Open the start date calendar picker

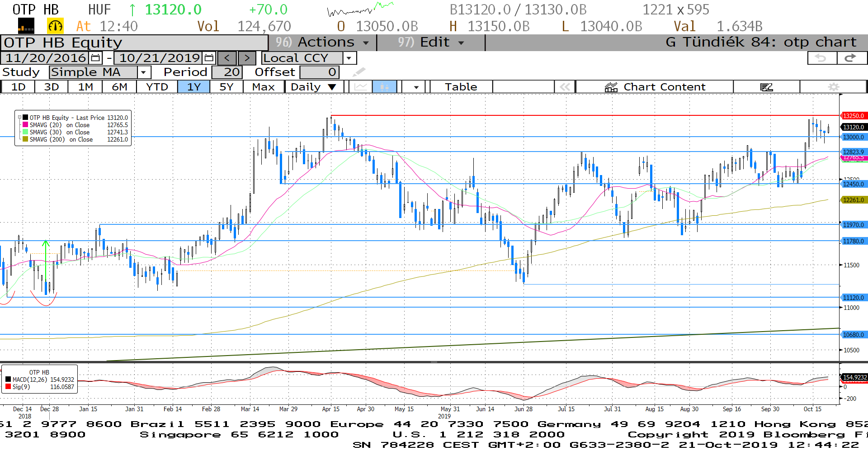tap(95, 58)
